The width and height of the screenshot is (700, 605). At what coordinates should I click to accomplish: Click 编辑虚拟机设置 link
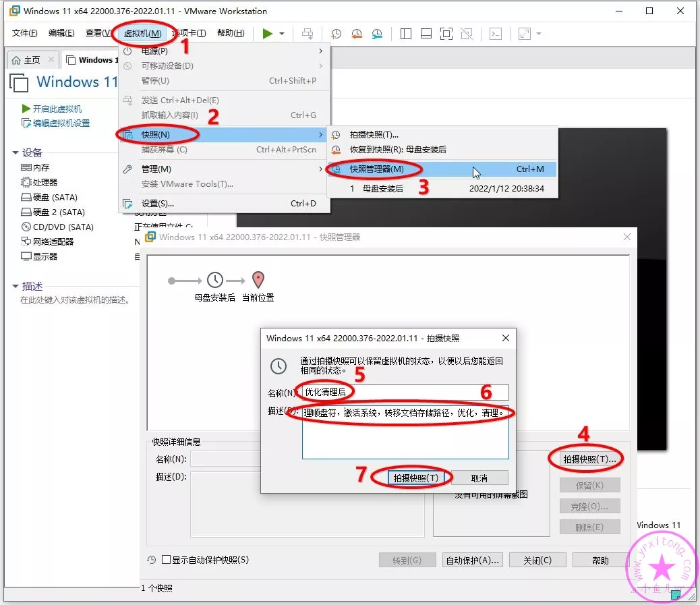(61, 123)
